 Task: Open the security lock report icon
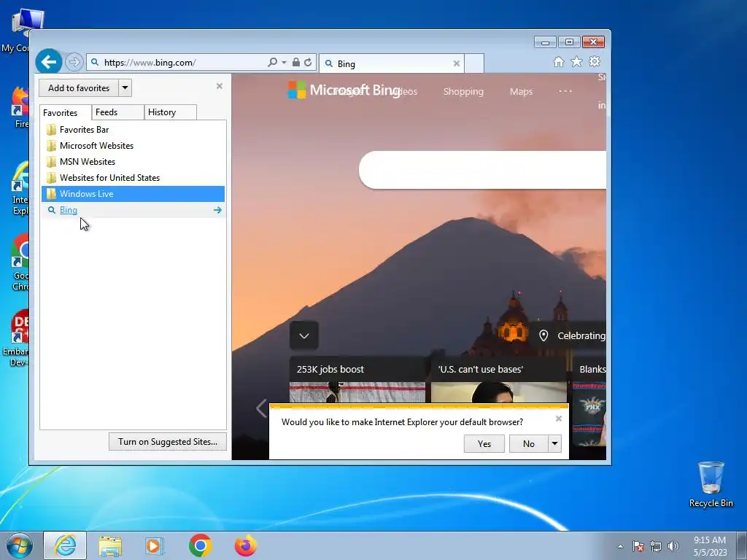tap(296, 63)
